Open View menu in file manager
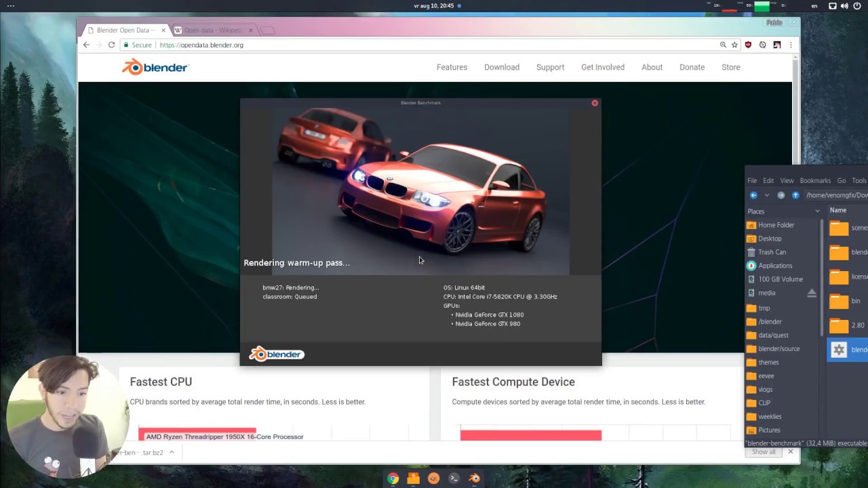 787,181
